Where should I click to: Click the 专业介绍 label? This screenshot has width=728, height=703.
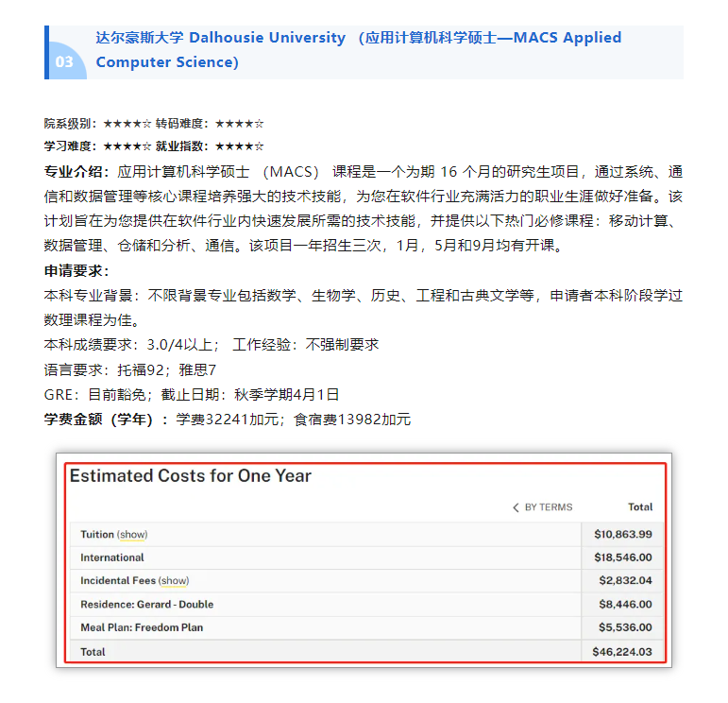(76, 172)
